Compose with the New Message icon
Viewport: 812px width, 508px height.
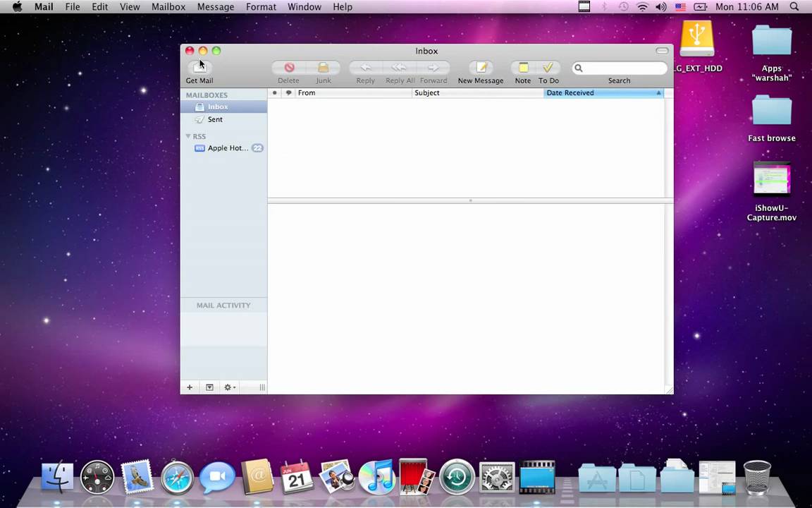click(x=481, y=68)
